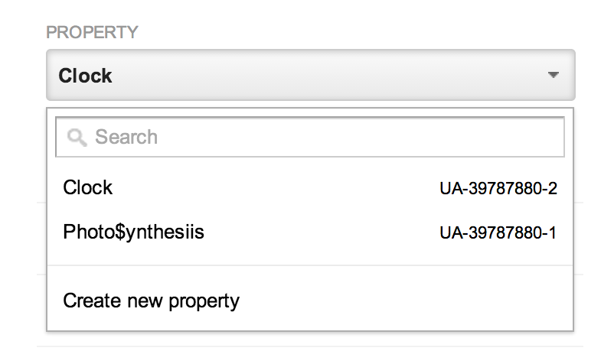Image resolution: width=614 pixels, height=364 pixels.
Task: Choose the list row ending in 80-2
Action: point(310,188)
